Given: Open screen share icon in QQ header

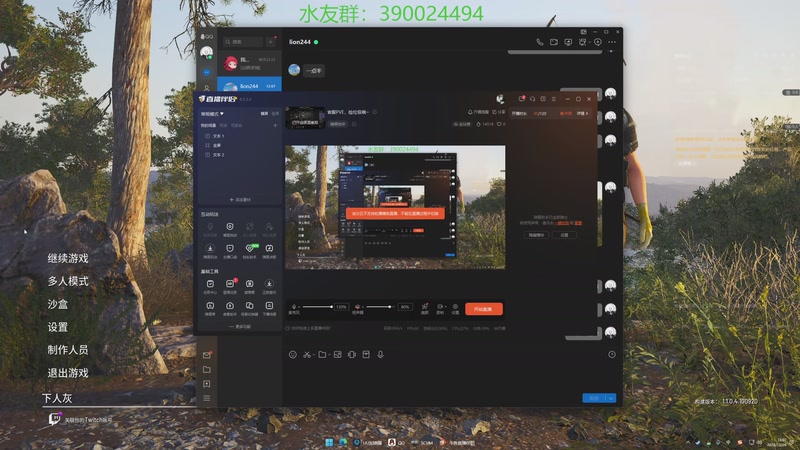Looking at the screenshot, I should (x=568, y=42).
